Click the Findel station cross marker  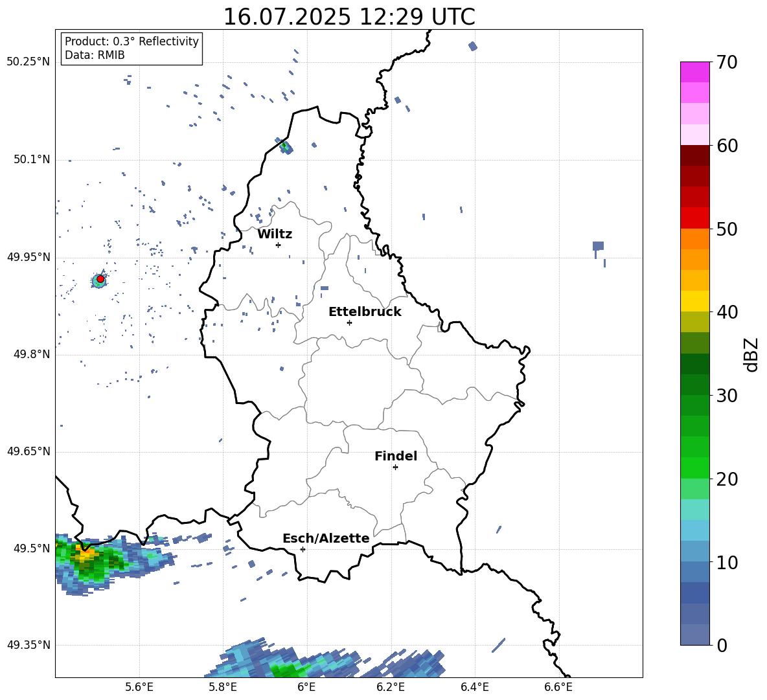coord(395,468)
